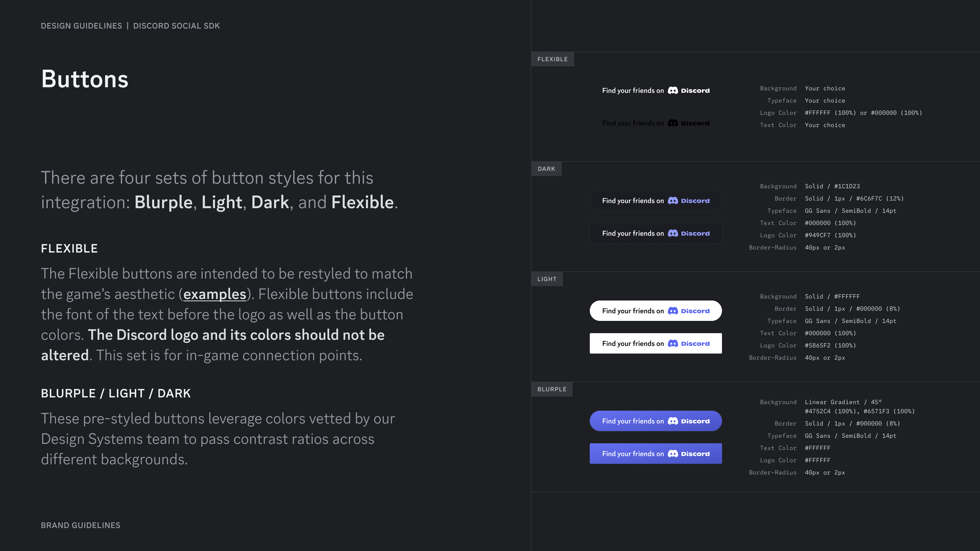This screenshot has width=980, height=551.
Task: Click the white Discord logo in the Flexible button
Action: [x=689, y=91]
